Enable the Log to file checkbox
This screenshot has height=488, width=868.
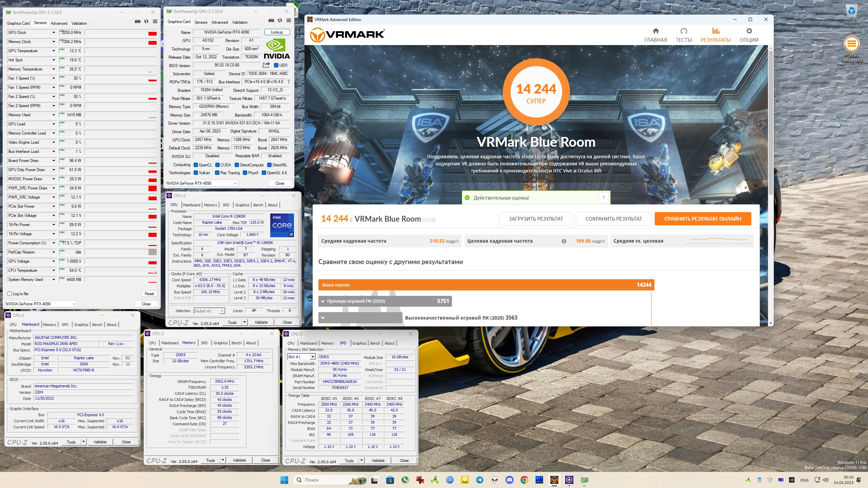pyautogui.click(x=10, y=294)
